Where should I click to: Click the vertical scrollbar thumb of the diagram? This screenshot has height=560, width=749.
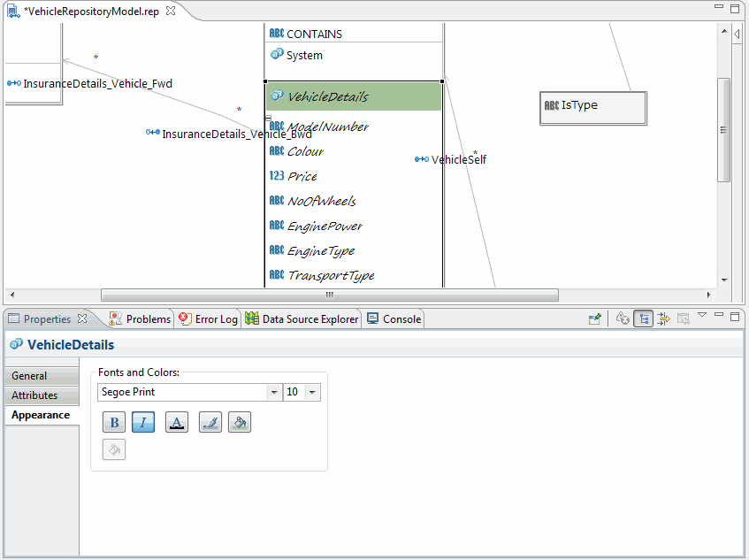(x=724, y=130)
